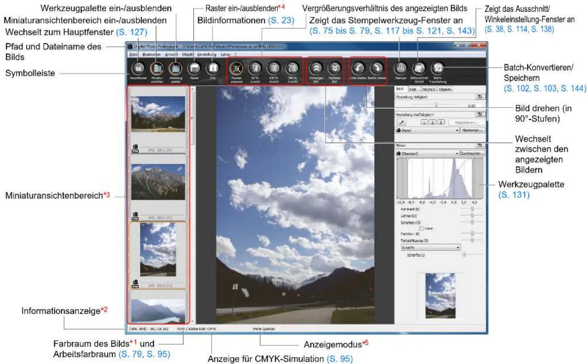
Task: Reset Einstellung Helligkeit with revert arrow
Action: point(480,97)
